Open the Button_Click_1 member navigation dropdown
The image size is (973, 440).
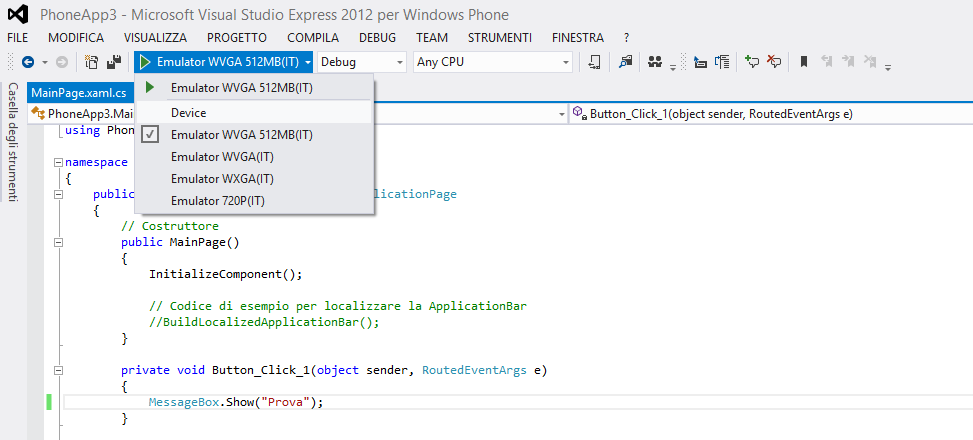[771, 114]
